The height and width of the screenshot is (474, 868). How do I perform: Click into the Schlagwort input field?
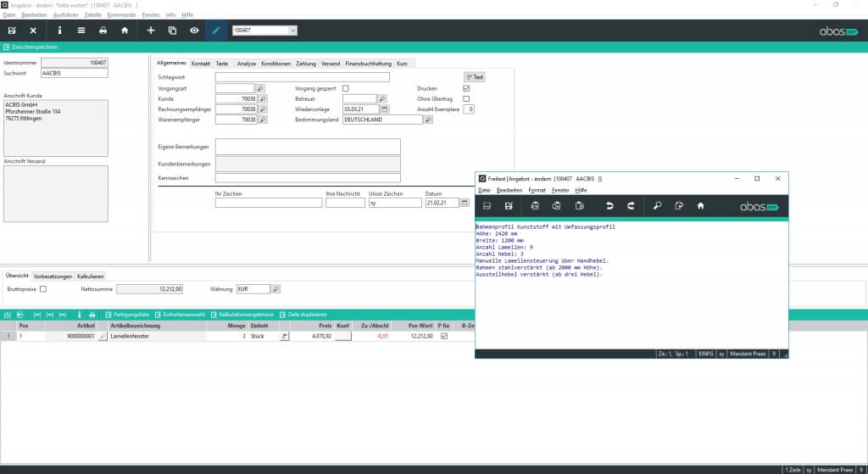(302, 77)
